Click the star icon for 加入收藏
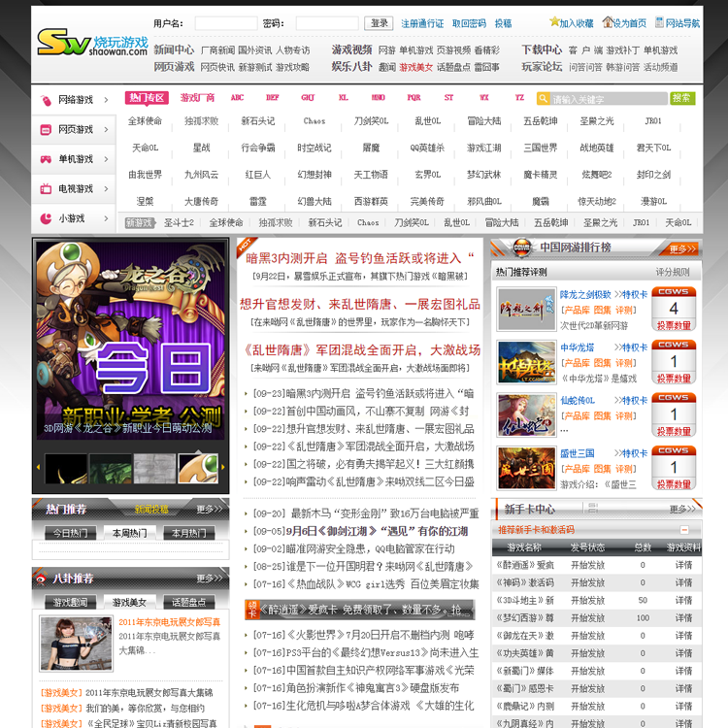The height and width of the screenshot is (728, 728). (554, 21)
